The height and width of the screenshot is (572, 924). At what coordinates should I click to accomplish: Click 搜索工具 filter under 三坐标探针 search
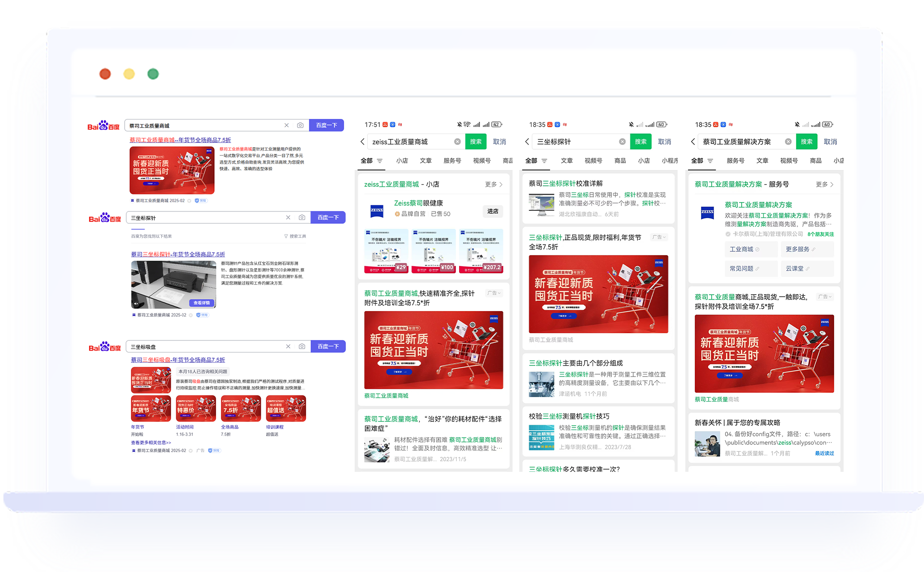295,236
